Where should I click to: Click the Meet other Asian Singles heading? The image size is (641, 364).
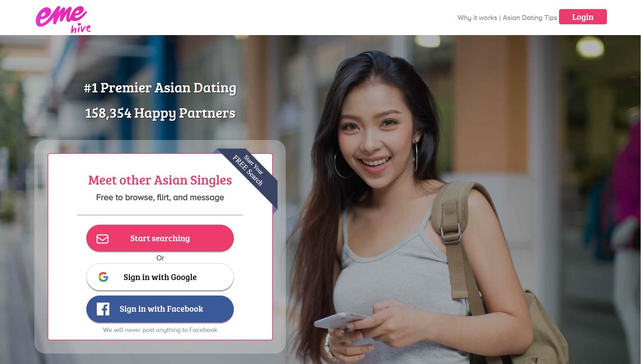coord(160,180)
